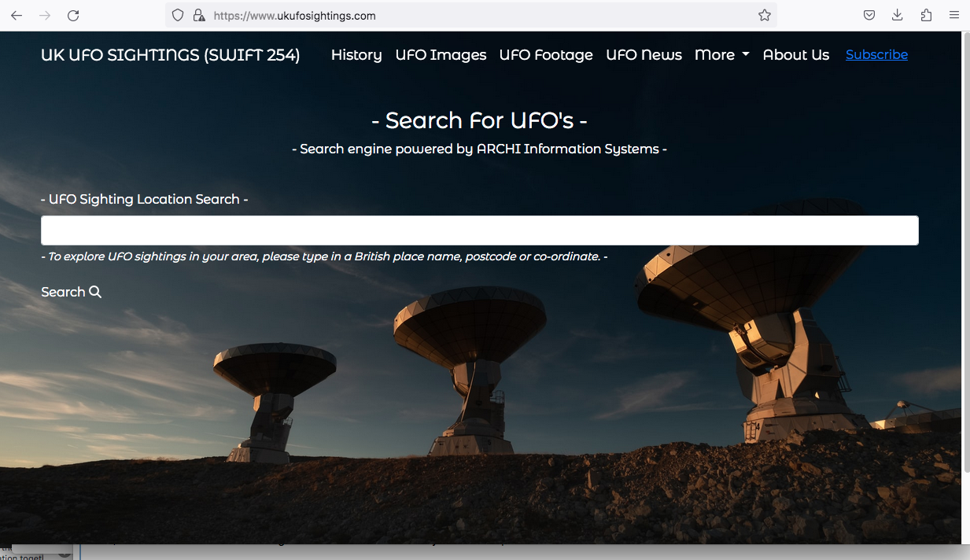Open the extensions puzzle icon
This screenshot has width=970, height=560.
click(x=926, y=16)
